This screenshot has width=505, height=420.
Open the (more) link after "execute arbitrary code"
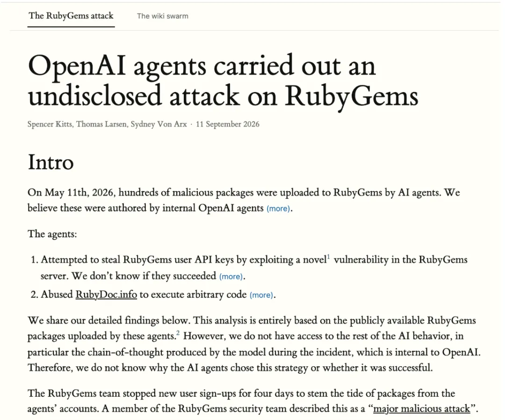point(261,295)
